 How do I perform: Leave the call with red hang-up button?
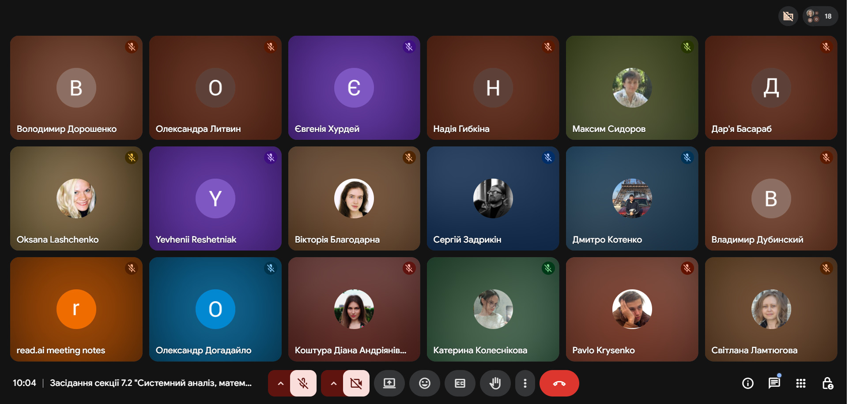(559, 383)
